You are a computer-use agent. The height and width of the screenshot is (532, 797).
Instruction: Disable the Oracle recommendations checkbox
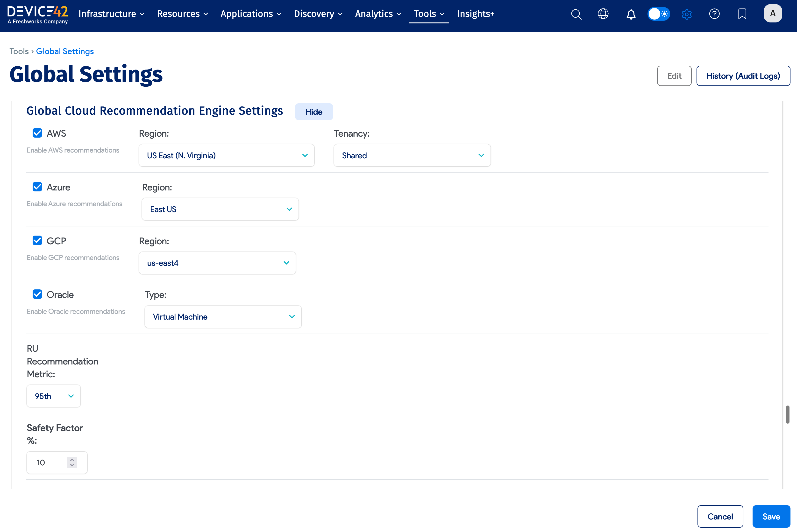[x=37, y=294]
